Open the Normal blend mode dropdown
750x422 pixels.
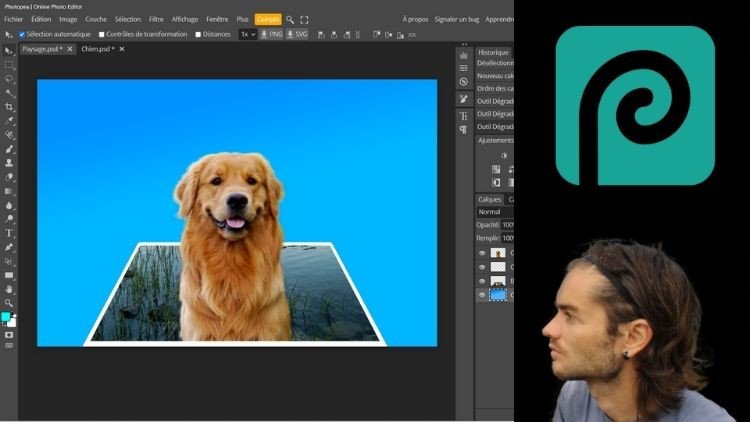coord(493,212)
